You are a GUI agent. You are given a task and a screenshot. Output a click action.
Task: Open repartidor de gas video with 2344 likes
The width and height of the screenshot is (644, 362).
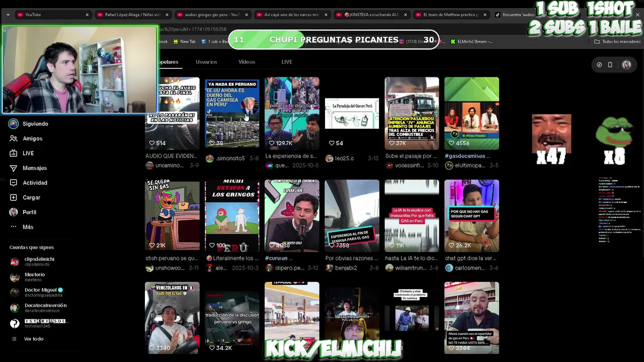471,318
